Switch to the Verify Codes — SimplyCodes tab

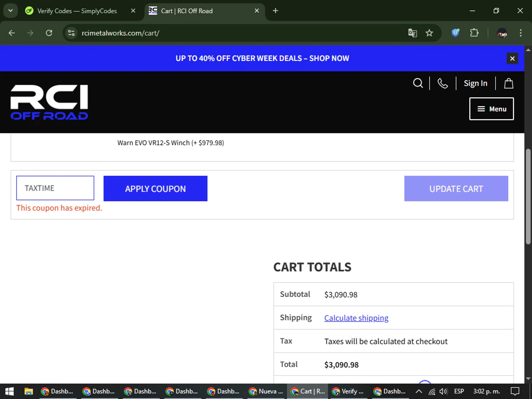click(x=77, y=11)
